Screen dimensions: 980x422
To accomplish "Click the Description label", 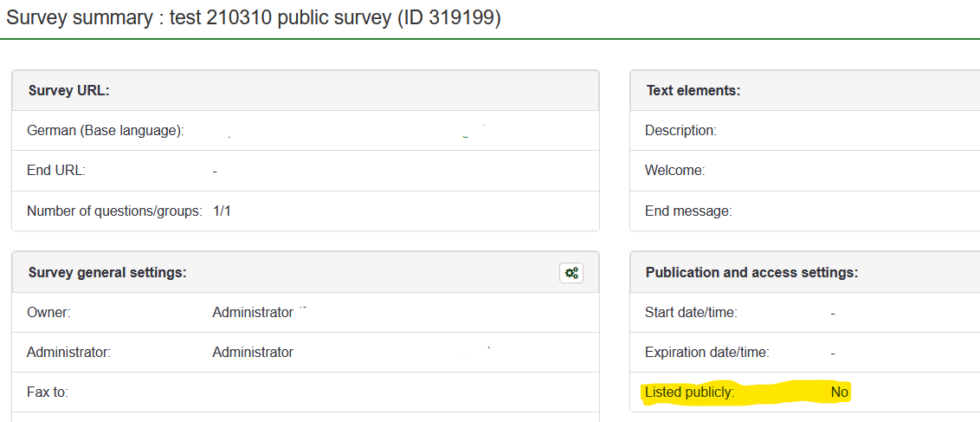I will pos(680,131).
